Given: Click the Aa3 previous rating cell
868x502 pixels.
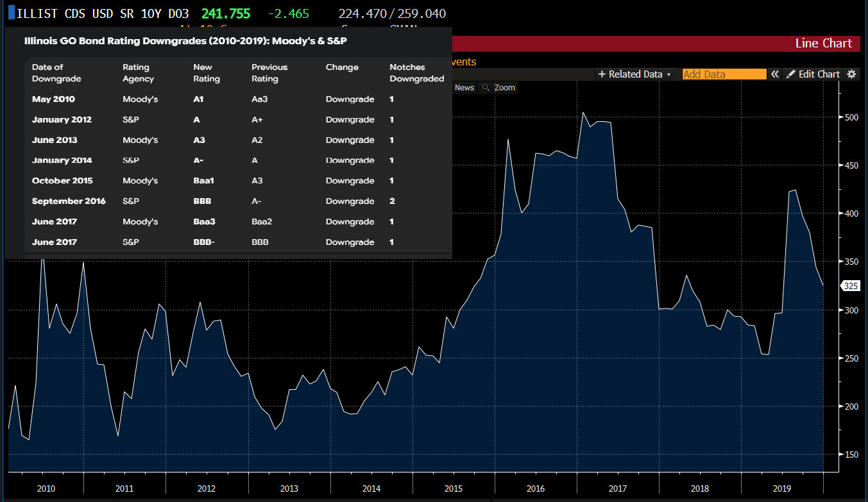Looking at the screenshot, I should tap(259, 99).
